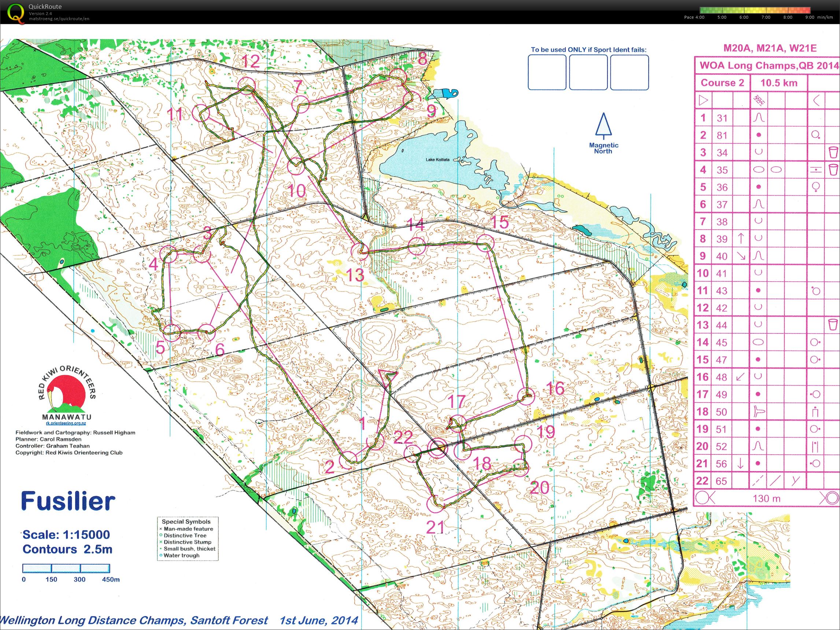
Task: Click control circle 19 on the map
Action: tap(523, 444)
